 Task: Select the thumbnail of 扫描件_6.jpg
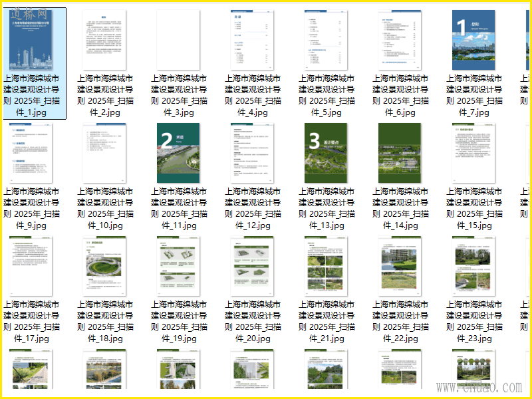tap(400, 40)
